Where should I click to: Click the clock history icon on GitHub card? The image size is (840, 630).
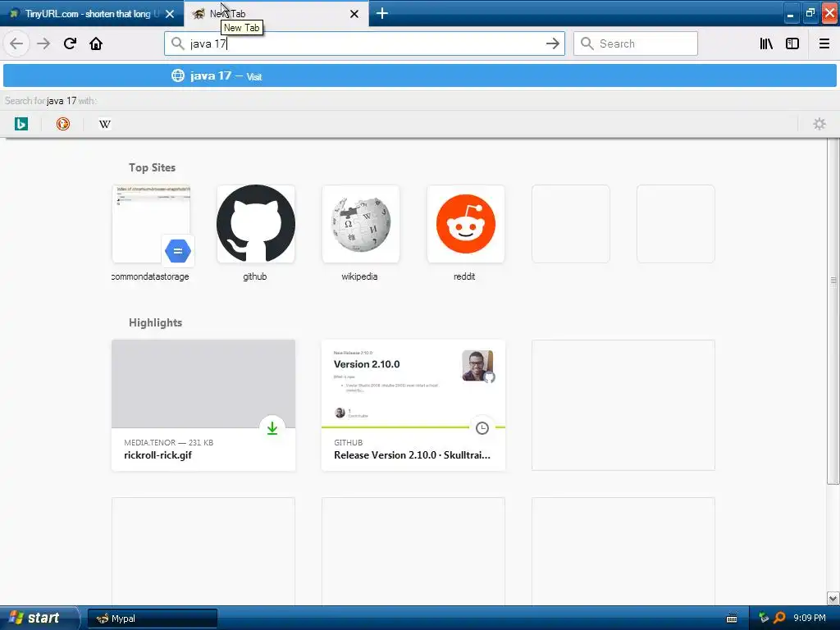(482, 427)
